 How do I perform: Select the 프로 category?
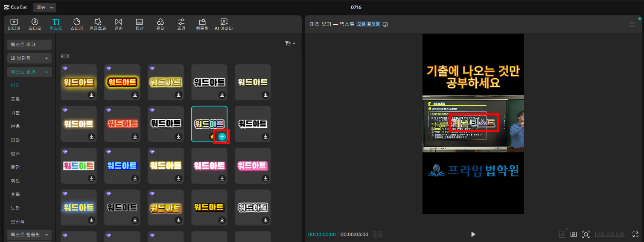(x=15, y=99)
